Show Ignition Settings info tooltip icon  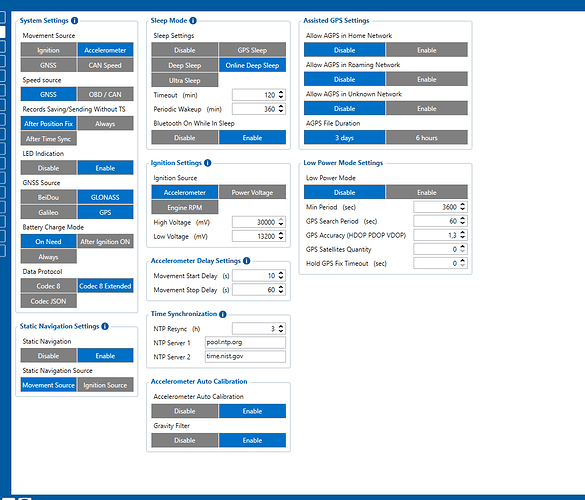click(208, 163)
